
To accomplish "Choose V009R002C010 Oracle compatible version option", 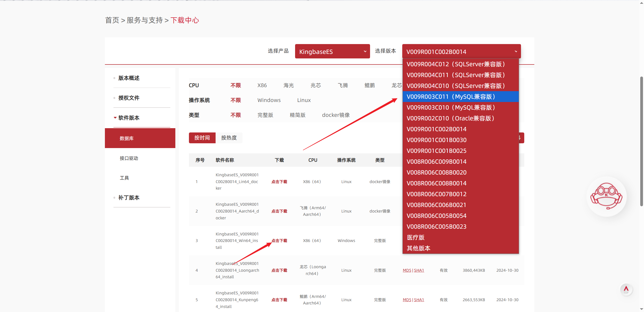I will click(x=450, y=118).
